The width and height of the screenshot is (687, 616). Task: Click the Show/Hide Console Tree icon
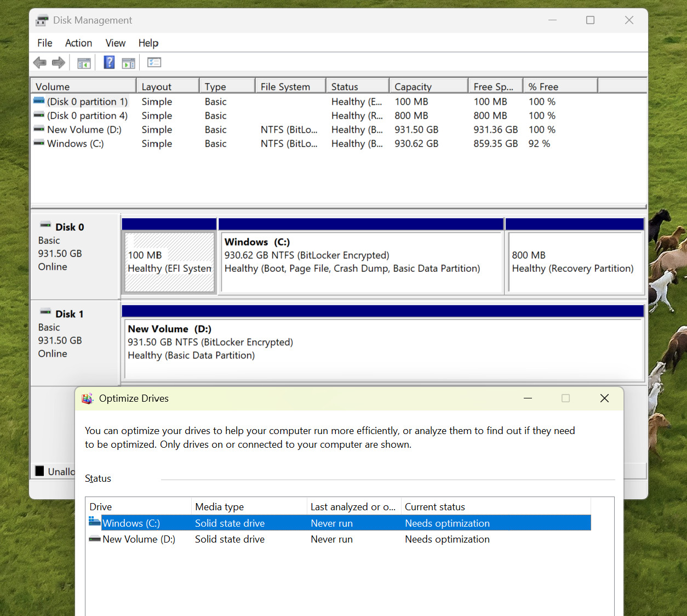pyautogui.click(x=84, y=63)
